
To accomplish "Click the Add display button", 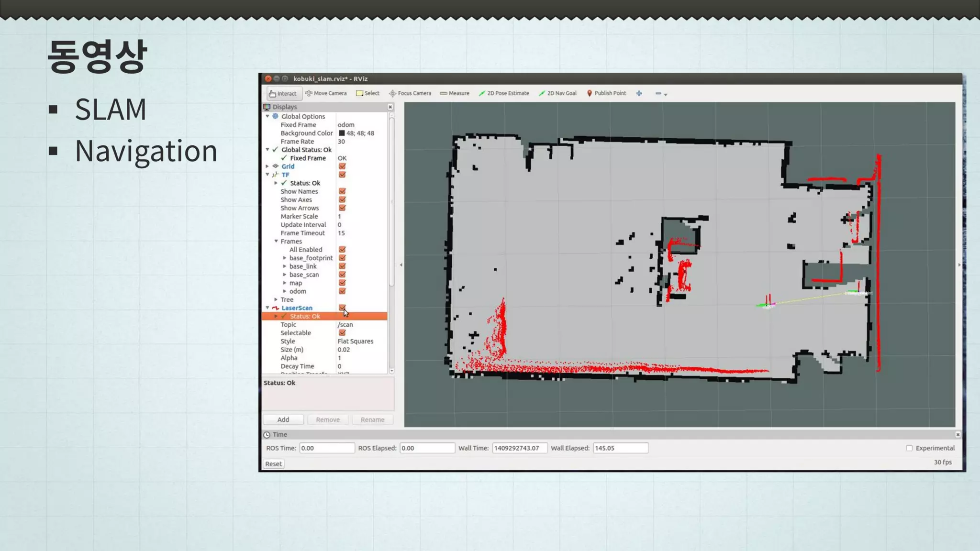I will point(283,419).
